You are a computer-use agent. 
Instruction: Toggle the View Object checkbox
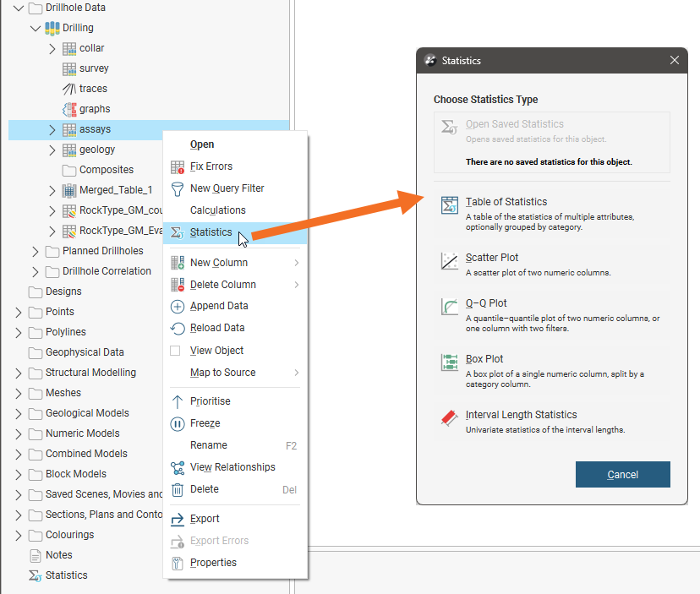[176, 351]
